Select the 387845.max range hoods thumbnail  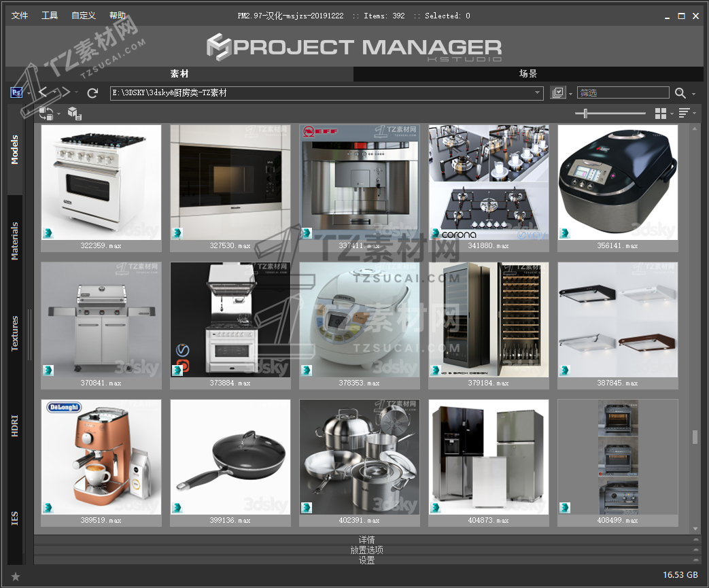(618, 319)
